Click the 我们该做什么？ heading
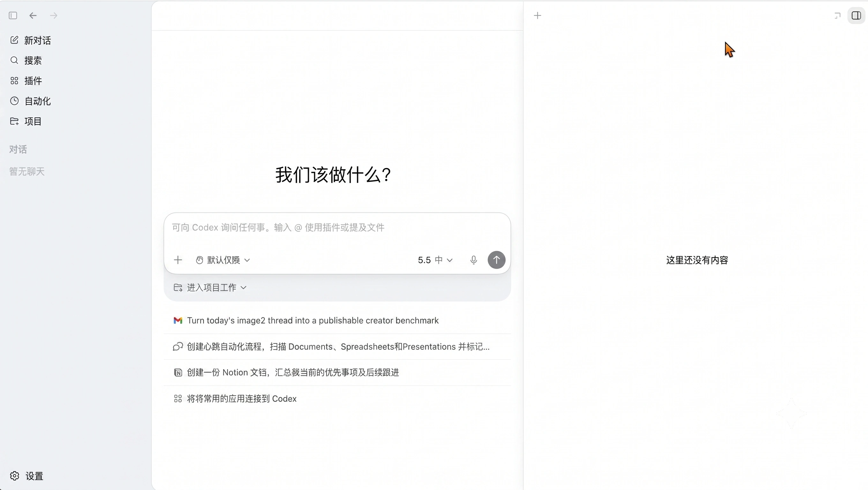Viewport: 868px width, 490px height. point(333,175)
